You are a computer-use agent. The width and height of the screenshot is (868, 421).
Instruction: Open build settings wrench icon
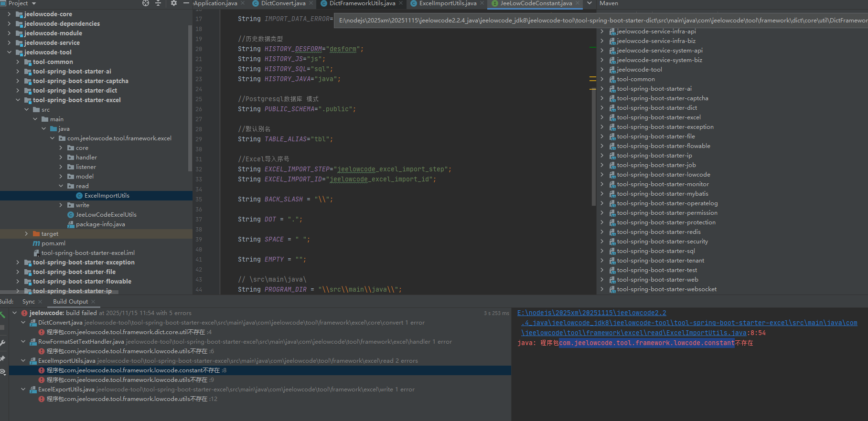(2, 343)
